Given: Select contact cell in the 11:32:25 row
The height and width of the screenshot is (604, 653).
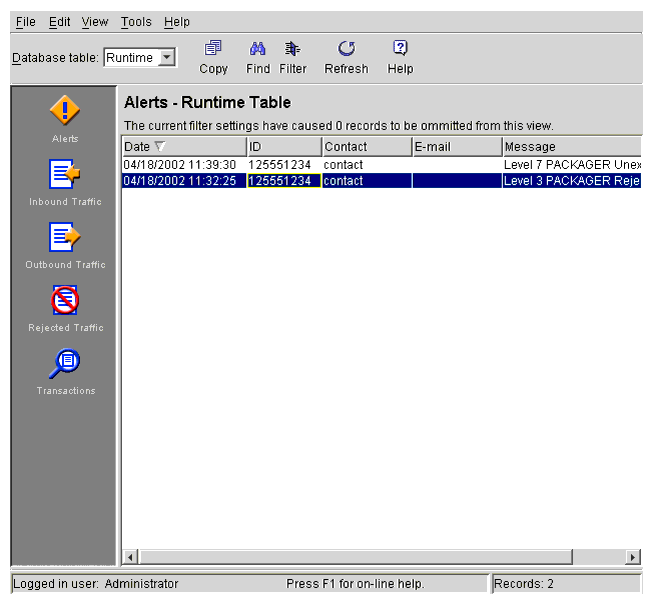Looking at the screenshot, I should coord(367,181).
